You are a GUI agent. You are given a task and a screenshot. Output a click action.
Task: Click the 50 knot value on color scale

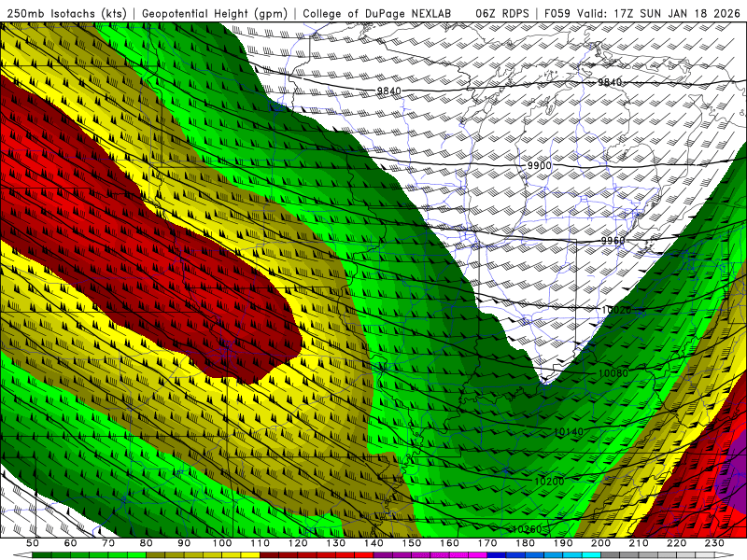(x=33, y=543)
